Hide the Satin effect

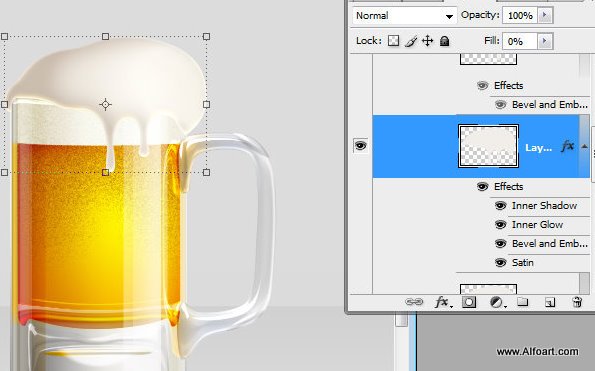[501, 262]
